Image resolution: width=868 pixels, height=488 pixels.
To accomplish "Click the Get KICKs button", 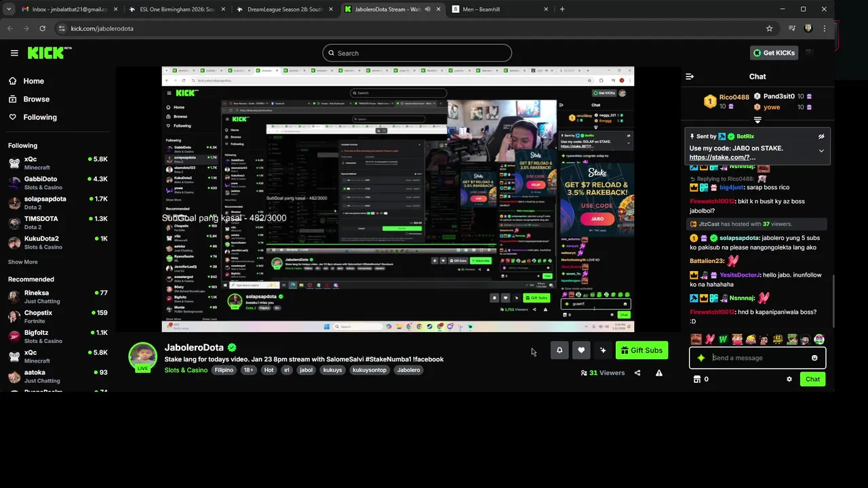I will point(774,53).
